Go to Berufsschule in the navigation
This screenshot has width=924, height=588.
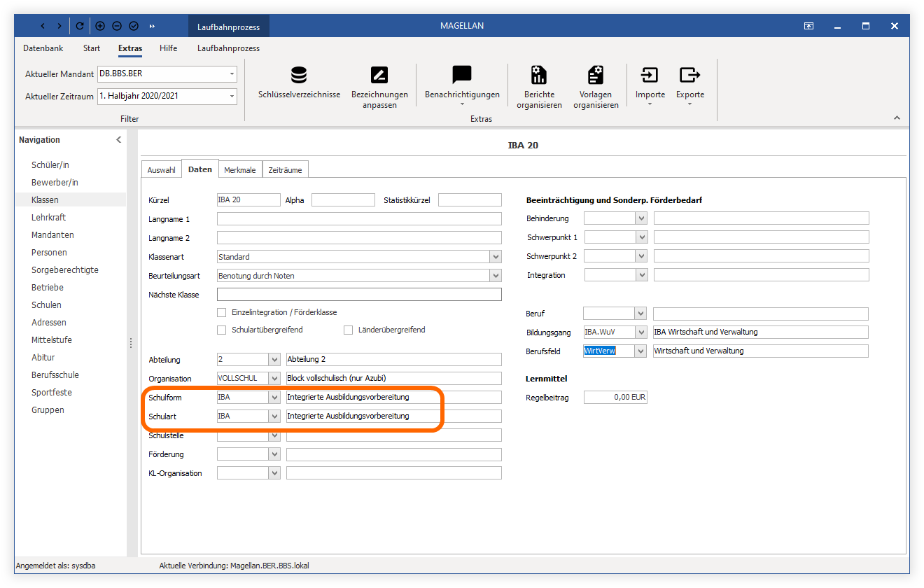click(x=55, y=375)
